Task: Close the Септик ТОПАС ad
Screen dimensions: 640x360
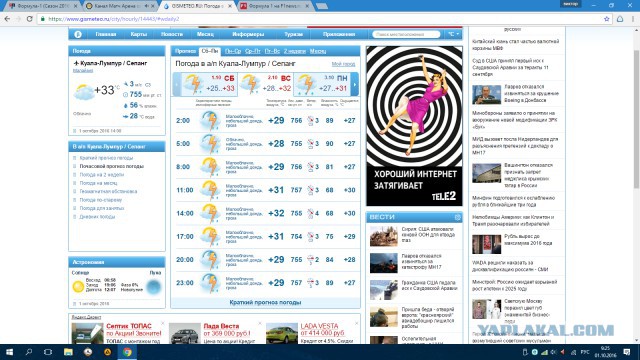Action: (x=162, y=324)
